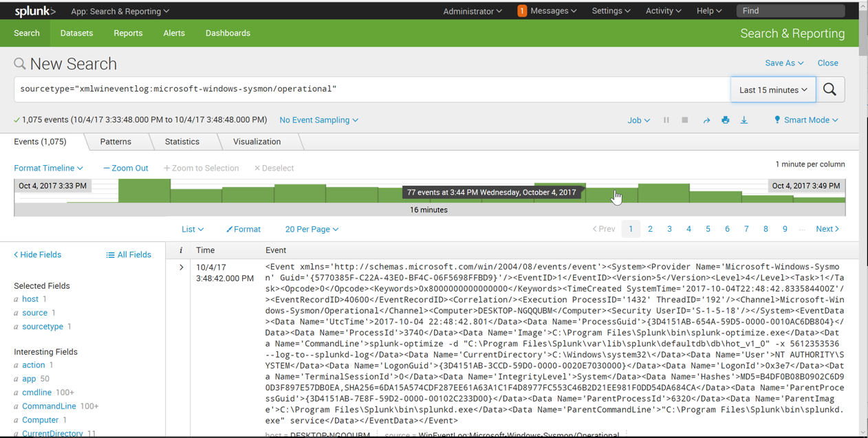Open Last 15 minutes time picker
The width and height of the screenshot is (868, 438).
click(x=773, y=89)
